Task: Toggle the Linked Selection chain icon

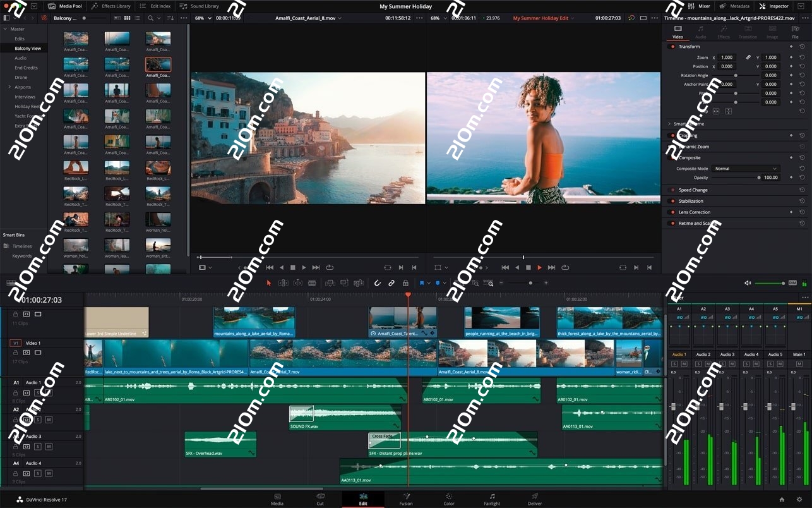Action: pos(391,283)
